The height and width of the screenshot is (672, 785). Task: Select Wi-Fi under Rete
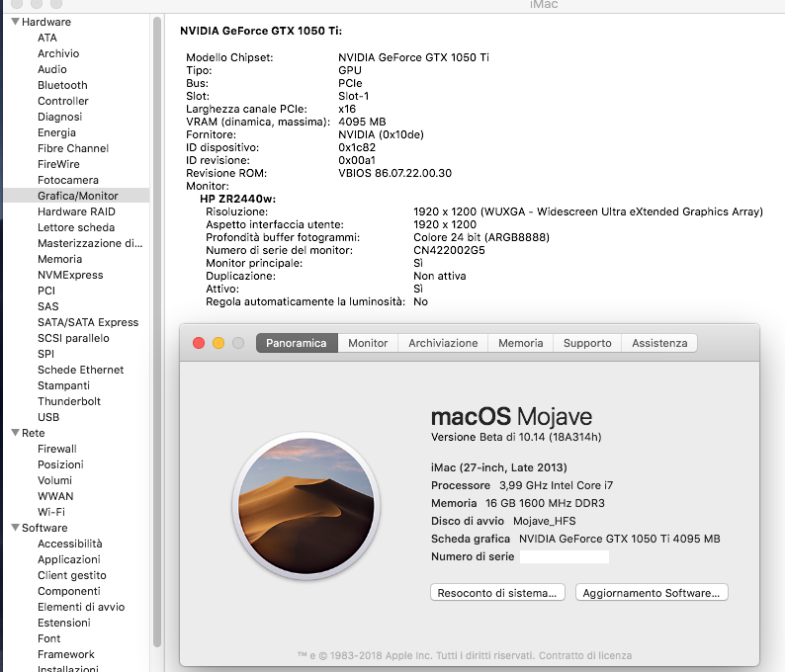pyautogui.click(x=51, y=512)
